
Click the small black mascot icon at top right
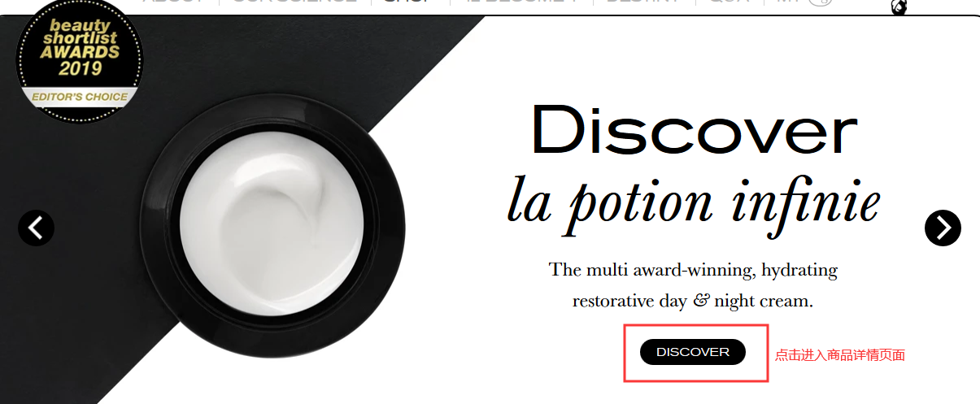point(900,7)
